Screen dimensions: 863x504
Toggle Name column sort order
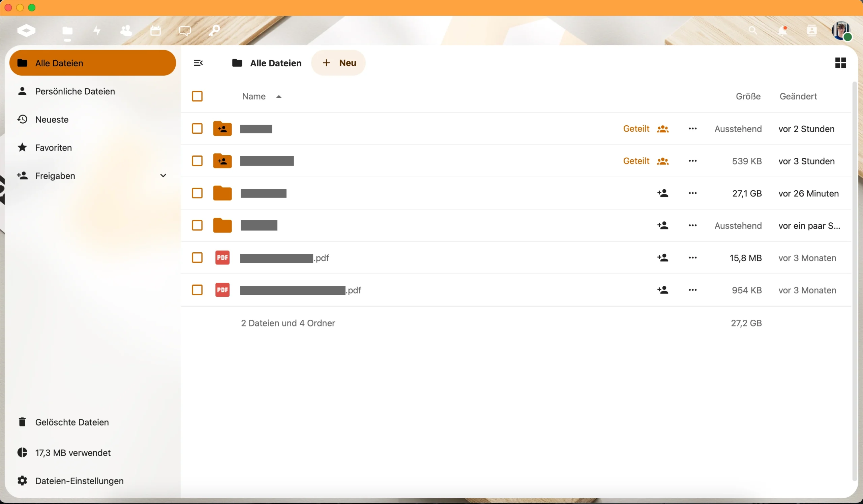click(x=261, y=96)
